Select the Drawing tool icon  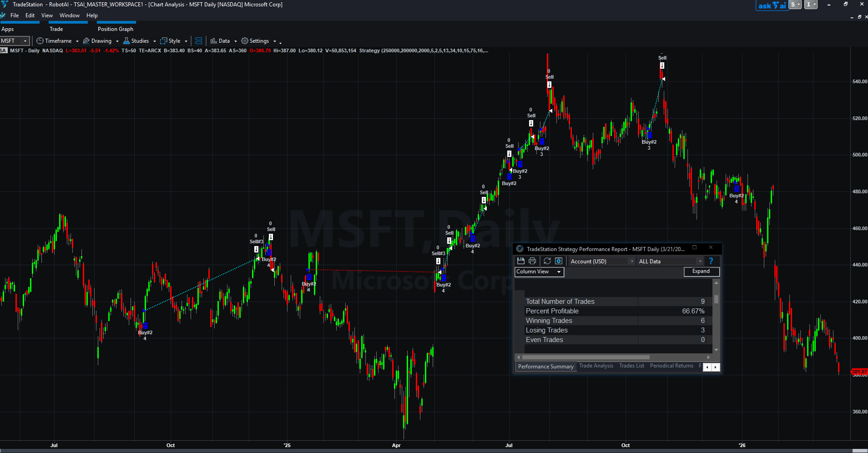86,41
